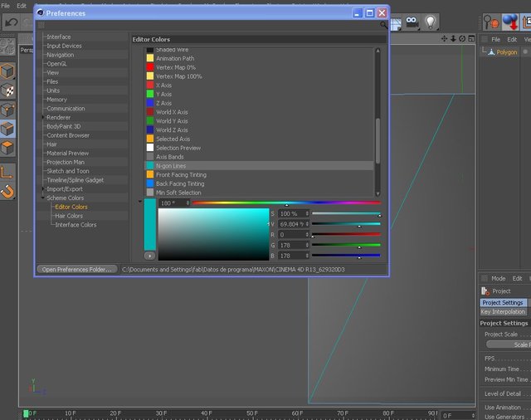Select Interface Colors in the tree

[76, 225]
